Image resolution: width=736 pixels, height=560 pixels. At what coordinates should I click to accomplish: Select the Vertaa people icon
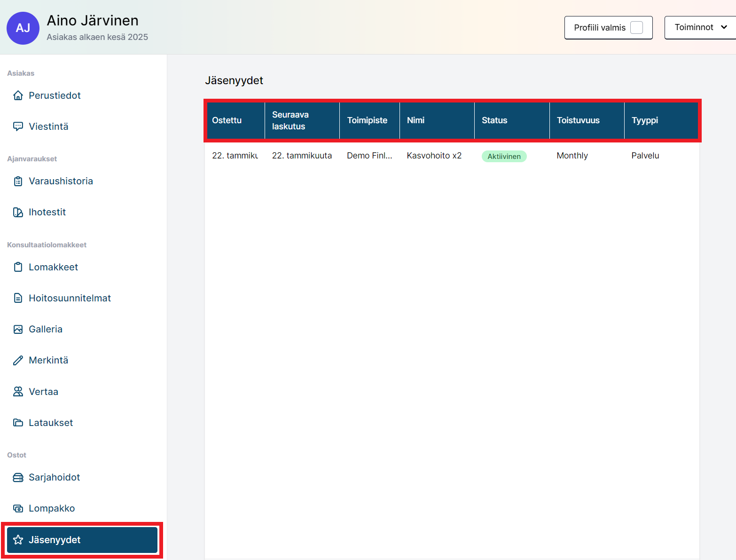tap(18, 392)
